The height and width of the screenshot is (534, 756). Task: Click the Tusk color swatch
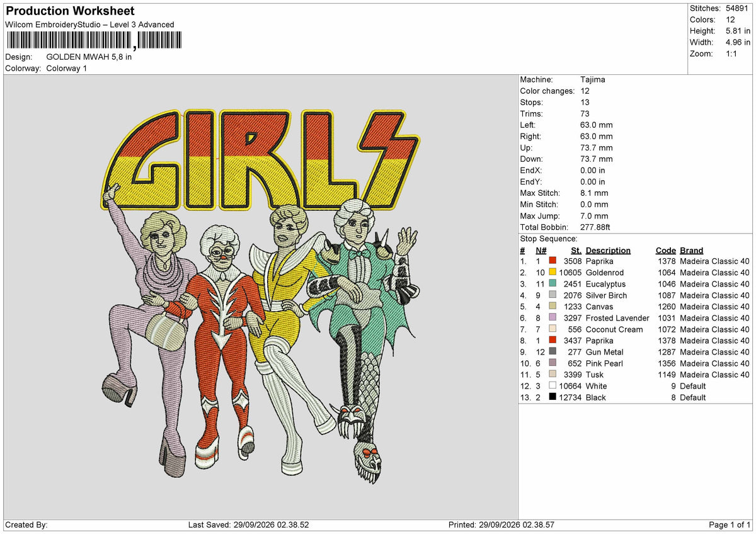point(553,374)
